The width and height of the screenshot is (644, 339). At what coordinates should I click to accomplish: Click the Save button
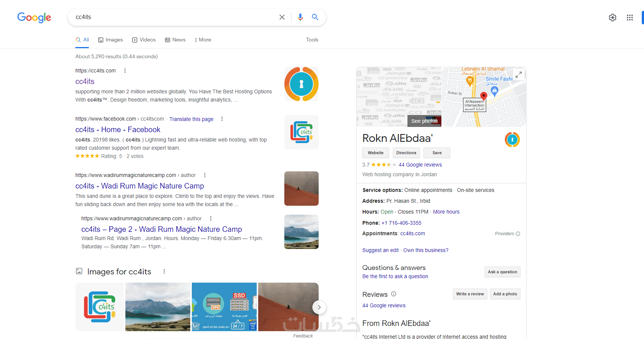(x=437, y=153)
